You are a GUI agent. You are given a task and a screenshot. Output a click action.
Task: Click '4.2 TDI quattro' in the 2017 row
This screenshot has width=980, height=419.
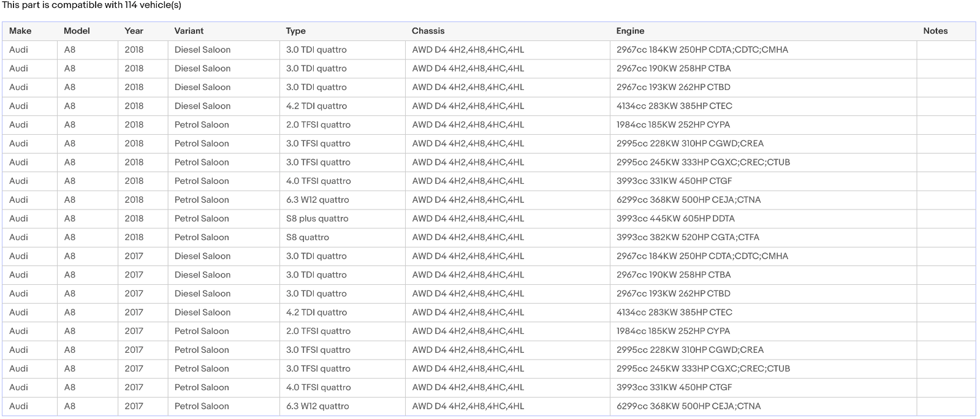pos(316,312)
